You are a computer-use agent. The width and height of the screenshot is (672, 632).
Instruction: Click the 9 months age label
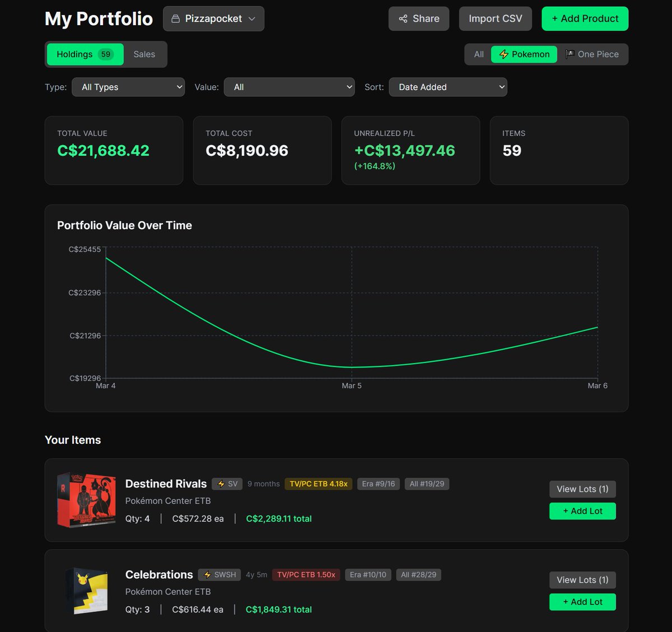[263, 484]
